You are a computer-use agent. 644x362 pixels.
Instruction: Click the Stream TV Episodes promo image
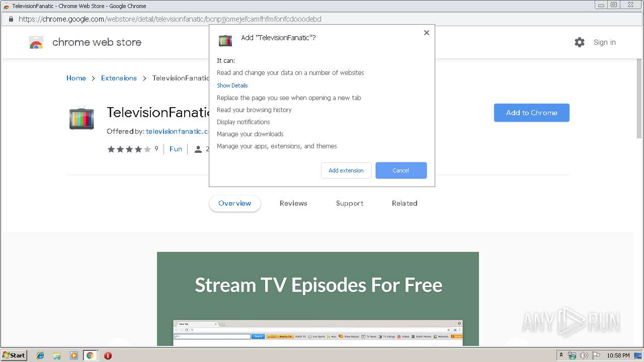pyautogui.click(x=318, y=299)
